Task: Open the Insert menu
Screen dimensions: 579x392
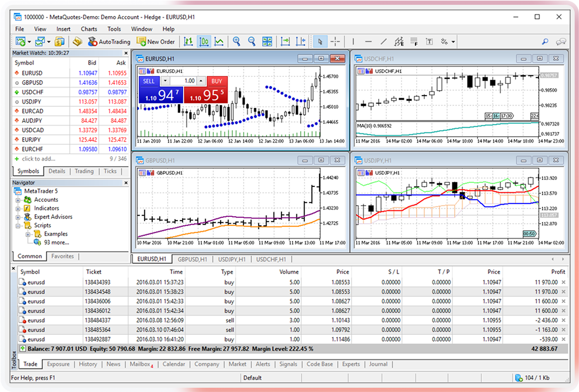Action: 64,29
